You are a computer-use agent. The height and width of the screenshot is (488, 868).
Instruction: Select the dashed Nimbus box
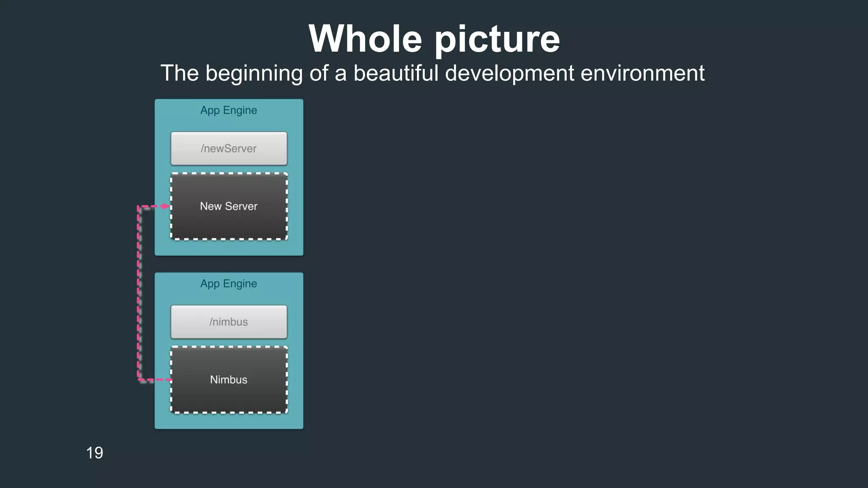229,380
